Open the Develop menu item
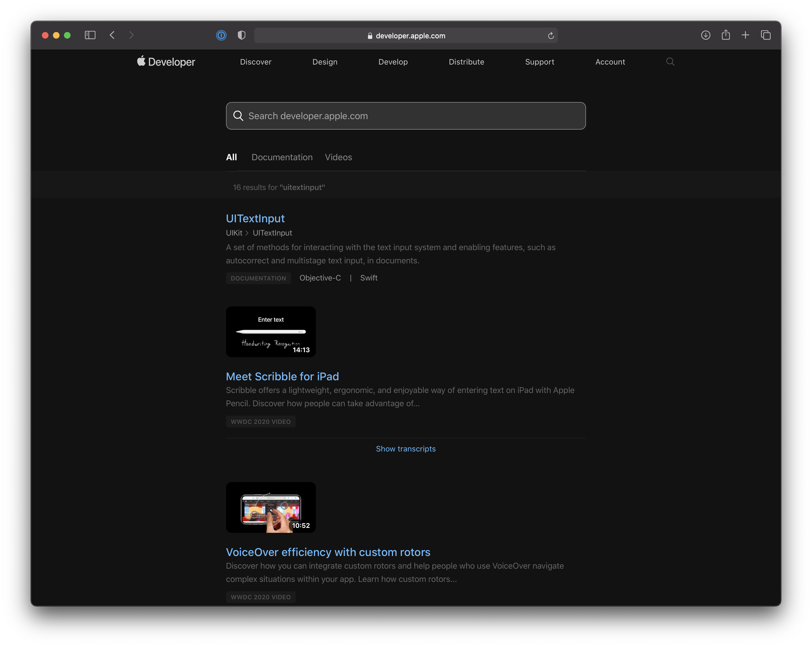812x647 pixels. click(x=393, y=62)
